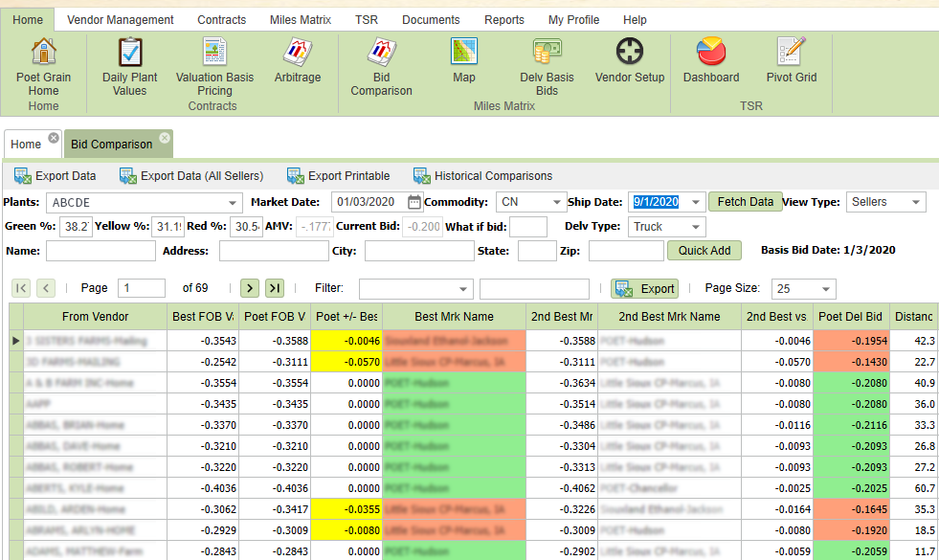Open Historical Comparisons
The height and width of the screenshot is (560, 939).
482,176
